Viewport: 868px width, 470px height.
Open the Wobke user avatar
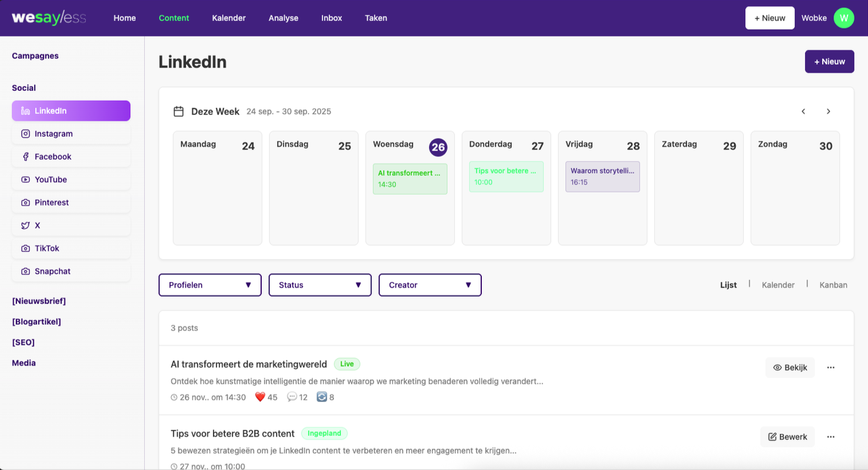pyautogui.click(x=843, y=18)
